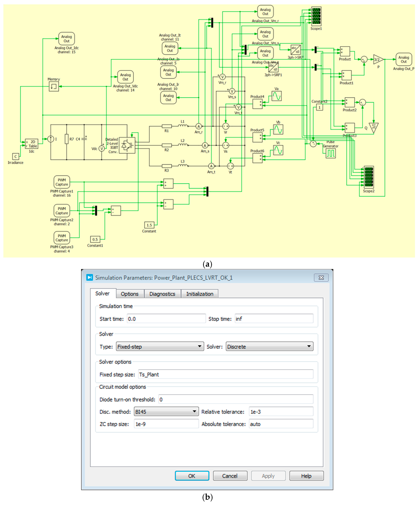
Task: Click the Cancel button
Action: (x=230, y=476)
